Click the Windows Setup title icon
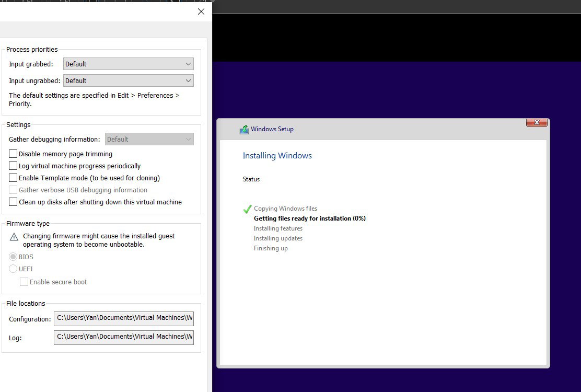Viewport: 581px width, 392px height. pos(244,129)
